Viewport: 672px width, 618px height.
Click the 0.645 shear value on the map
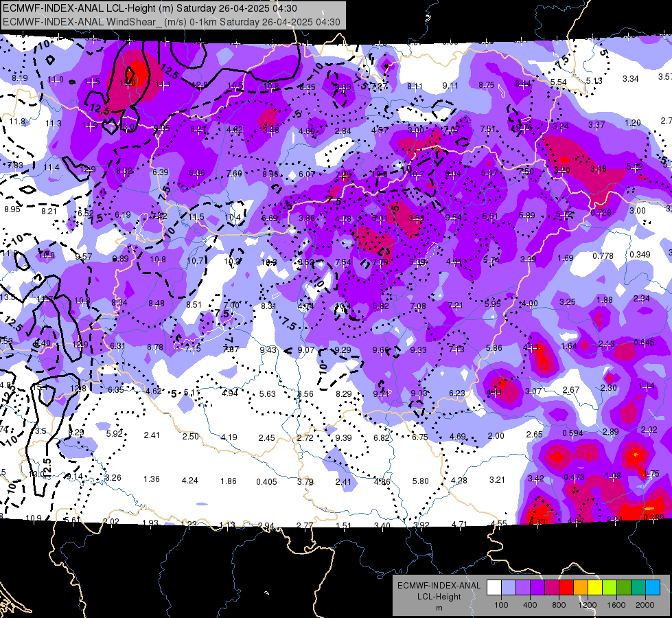644,342
